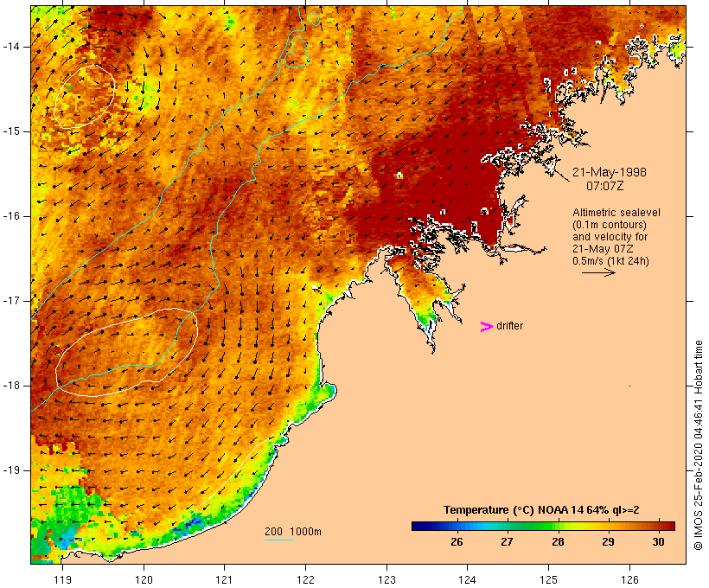Click the IMOS copyright timestamp text
Screen dimensions: 709x588
pos(699,445)
